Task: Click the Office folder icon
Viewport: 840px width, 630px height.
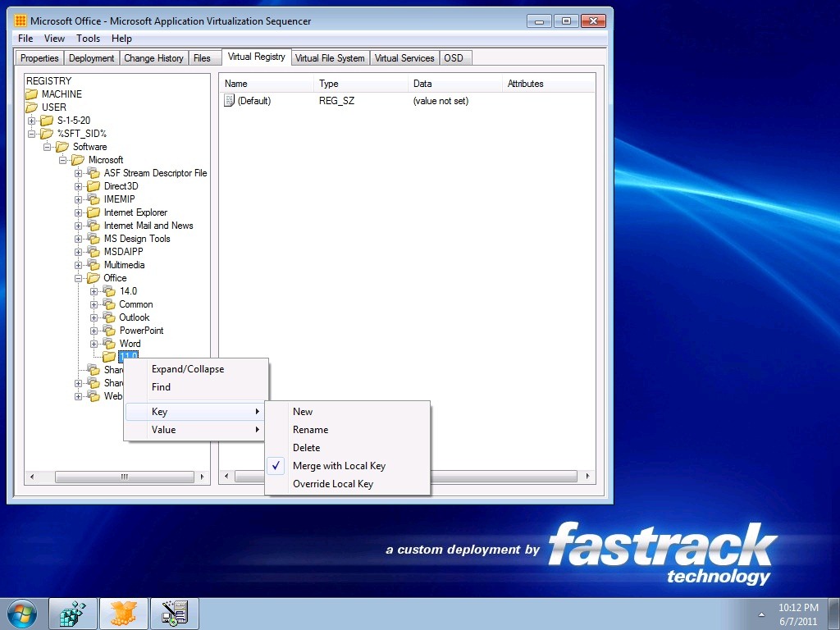Action: click(x=94, y=278)
